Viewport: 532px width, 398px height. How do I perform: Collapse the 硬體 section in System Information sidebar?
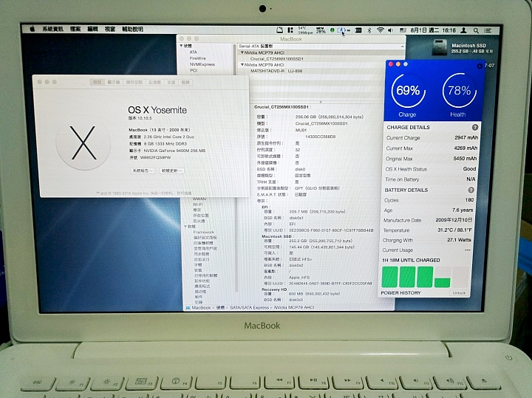tap(181, 46)
